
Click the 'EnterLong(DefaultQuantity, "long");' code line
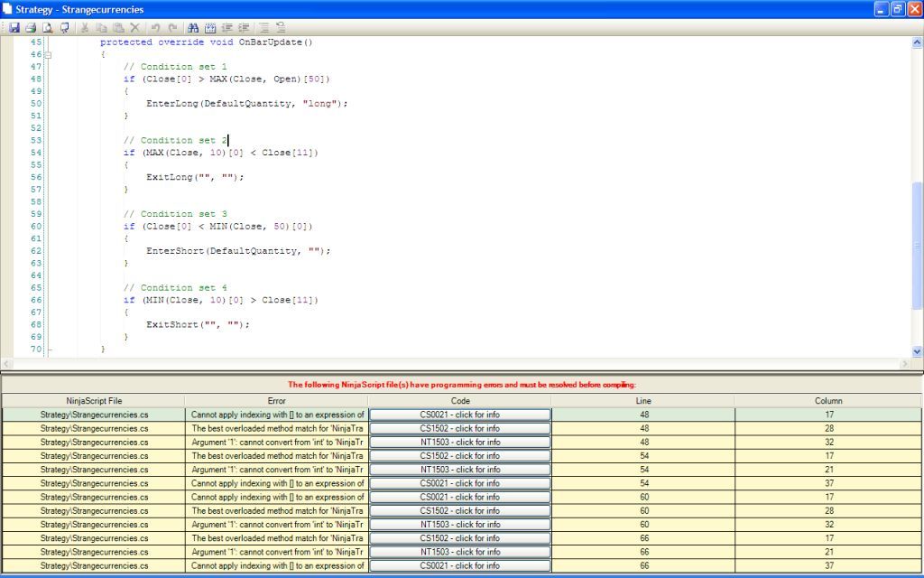click(247, 104)
